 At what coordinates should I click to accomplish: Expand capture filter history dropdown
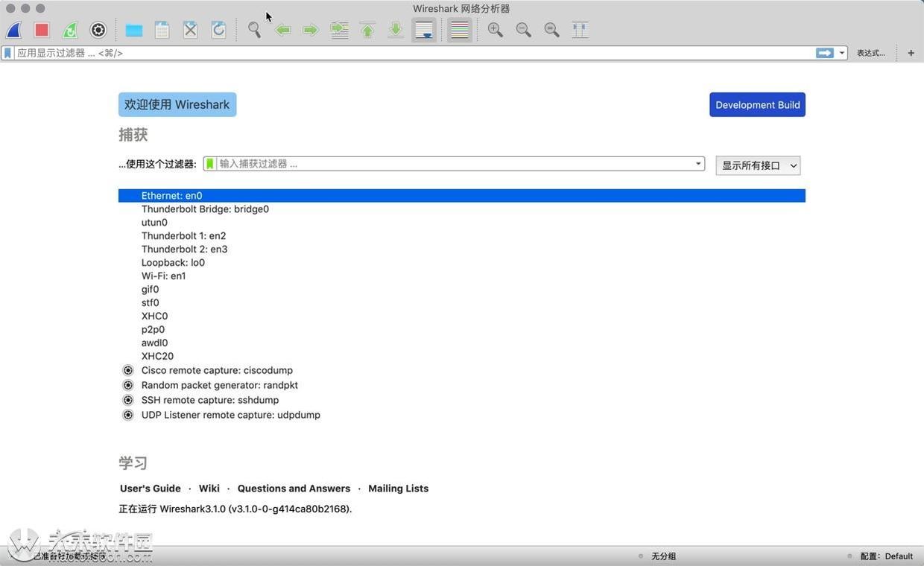(x=698, y=164)
